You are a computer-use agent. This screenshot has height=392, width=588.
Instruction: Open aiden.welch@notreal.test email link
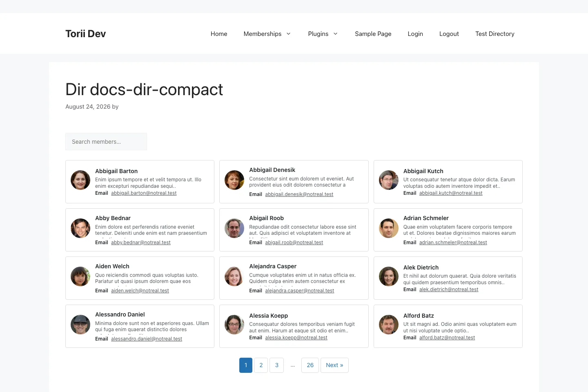(140, 291)
